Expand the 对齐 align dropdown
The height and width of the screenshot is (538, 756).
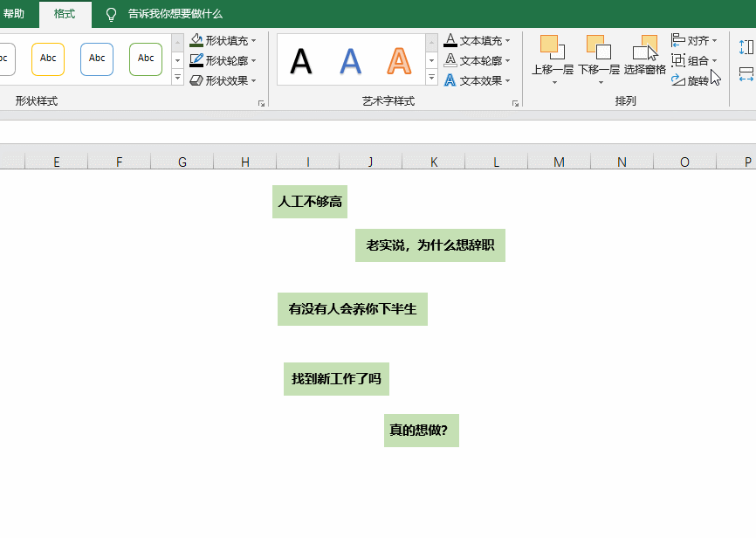coord(714,40)
